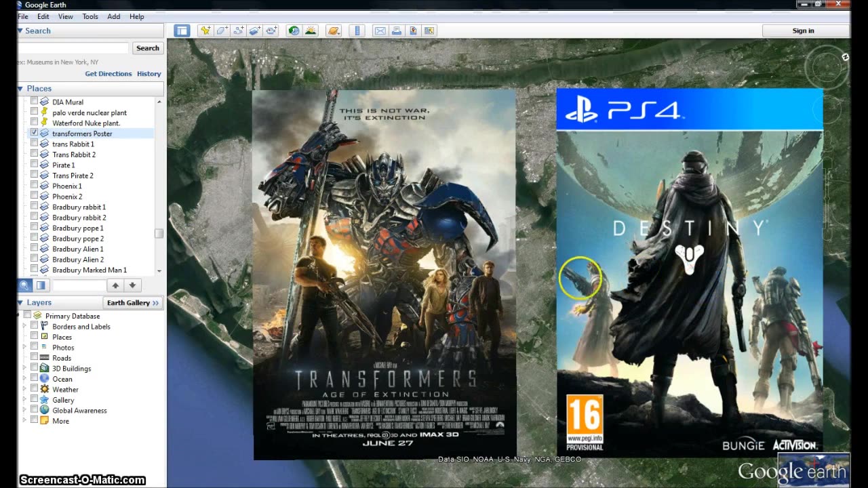Open the planet switcher (Saturn icon)

pos(333,30)
